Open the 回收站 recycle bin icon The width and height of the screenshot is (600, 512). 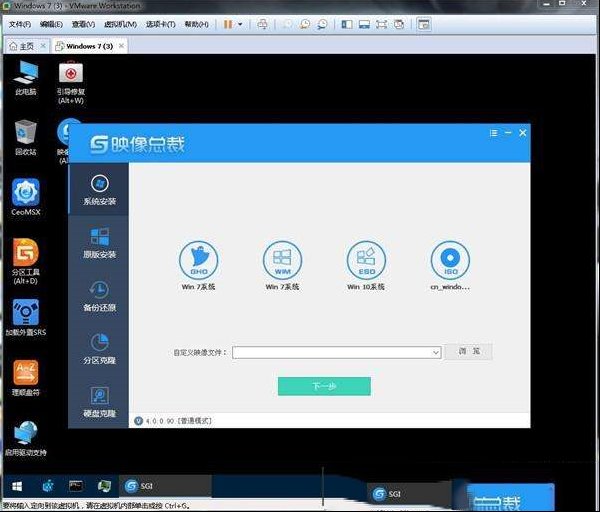coord(26,138)
